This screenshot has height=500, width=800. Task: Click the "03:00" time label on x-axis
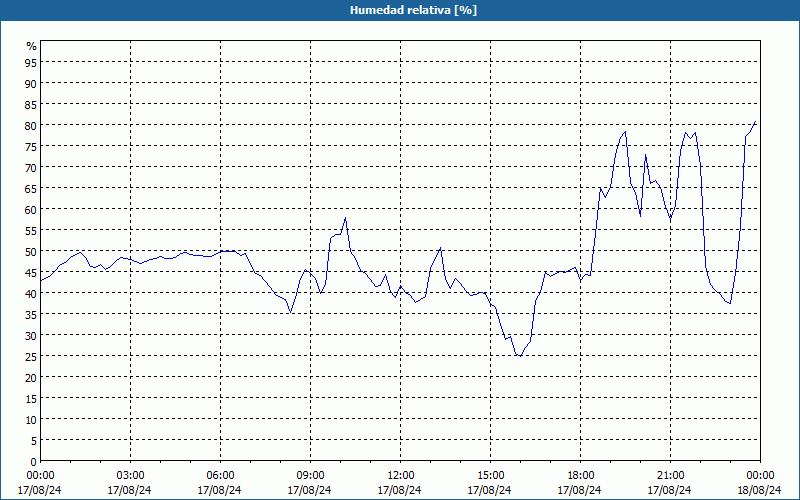(130, 476)
